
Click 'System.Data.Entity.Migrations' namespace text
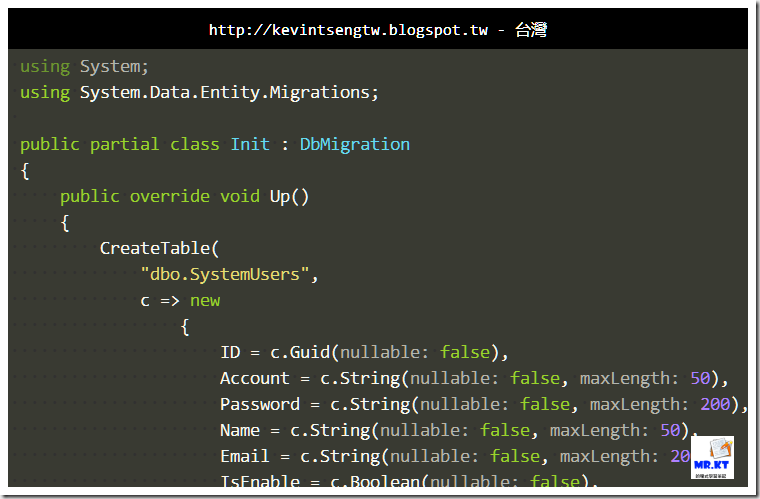(224, 92)
